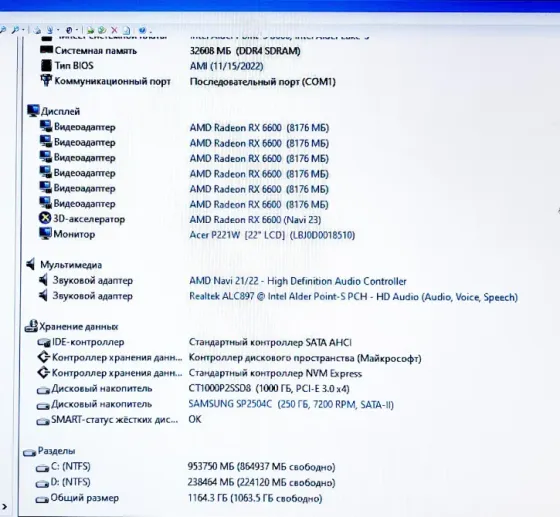Click the document page toolbar icon
The height and width of the screenshot is (517, 560).
tap(126, 30)
